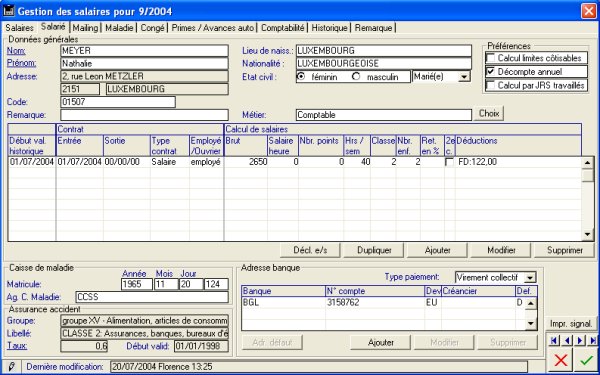The image size is (600, 375).
Task: Go to next record arrow
Action: [580, 340]
